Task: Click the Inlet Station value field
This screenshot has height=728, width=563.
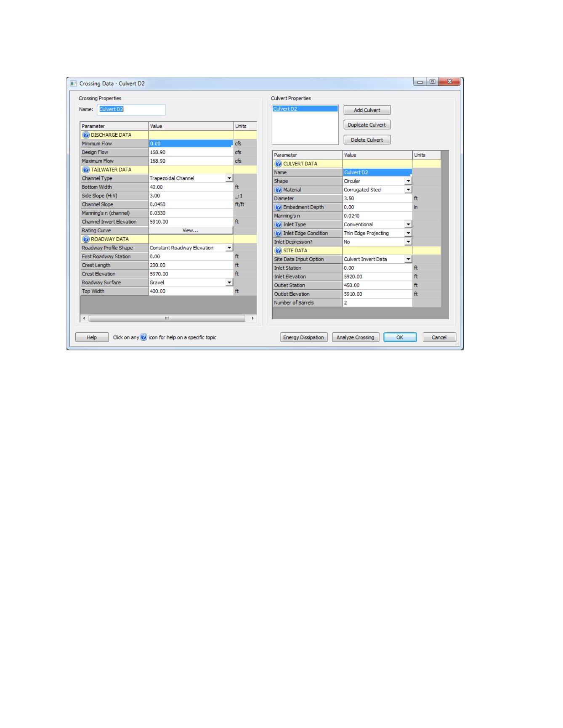Action: [377, 268]
